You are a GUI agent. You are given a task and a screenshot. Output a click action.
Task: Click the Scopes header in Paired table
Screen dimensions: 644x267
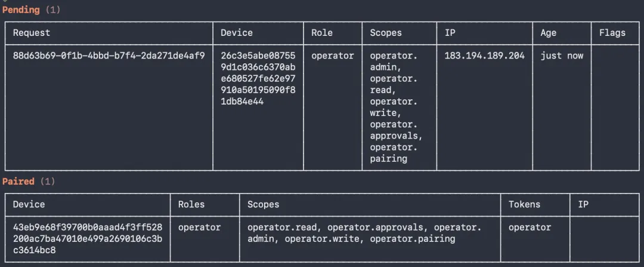pos(263,204)
